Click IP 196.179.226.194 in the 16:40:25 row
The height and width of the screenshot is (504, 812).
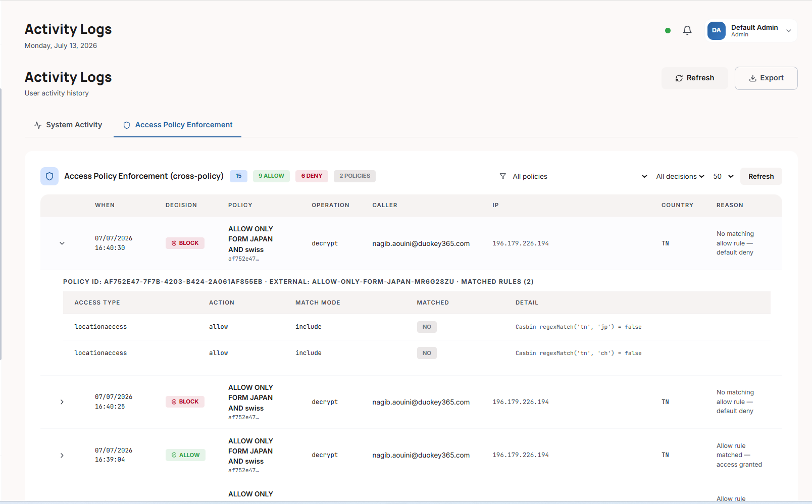(x=521, y=402)
